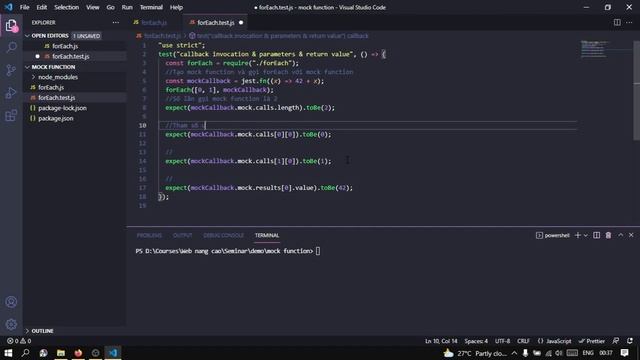Open the Go menu
The width and height of the screenshot is (640, 360).
click(x=110, y=7)
